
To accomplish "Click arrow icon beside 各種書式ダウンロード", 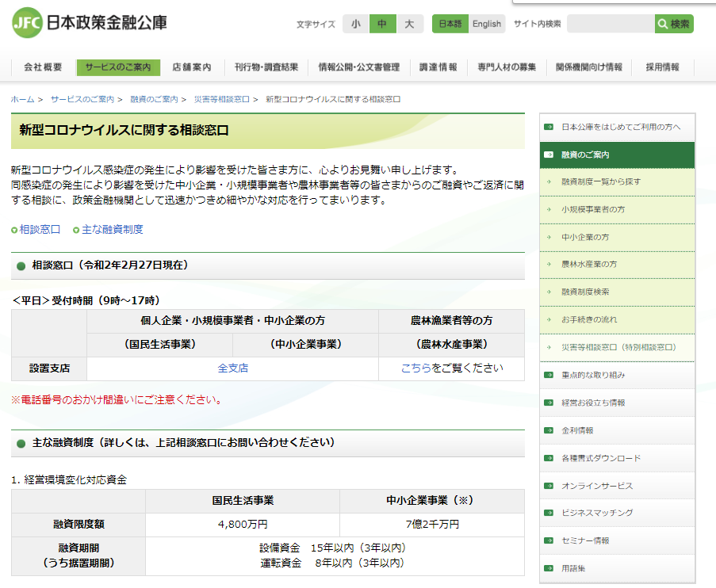I will (x=549, y=458).
